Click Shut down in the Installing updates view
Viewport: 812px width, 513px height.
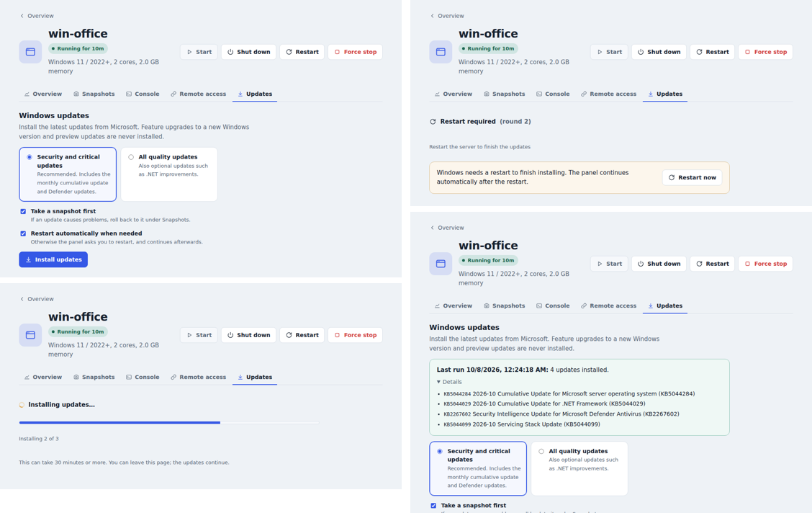click(248, 335)
